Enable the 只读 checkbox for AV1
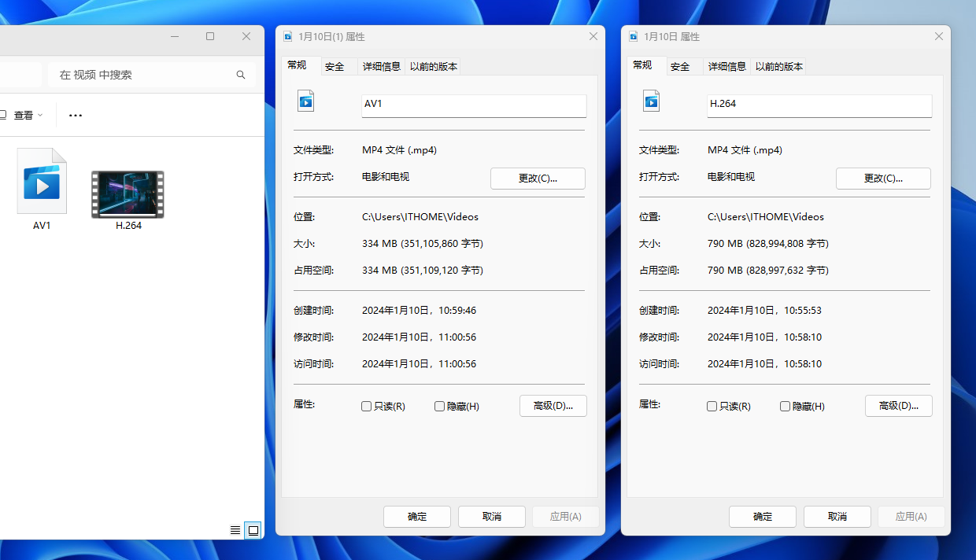 [366, 406]
